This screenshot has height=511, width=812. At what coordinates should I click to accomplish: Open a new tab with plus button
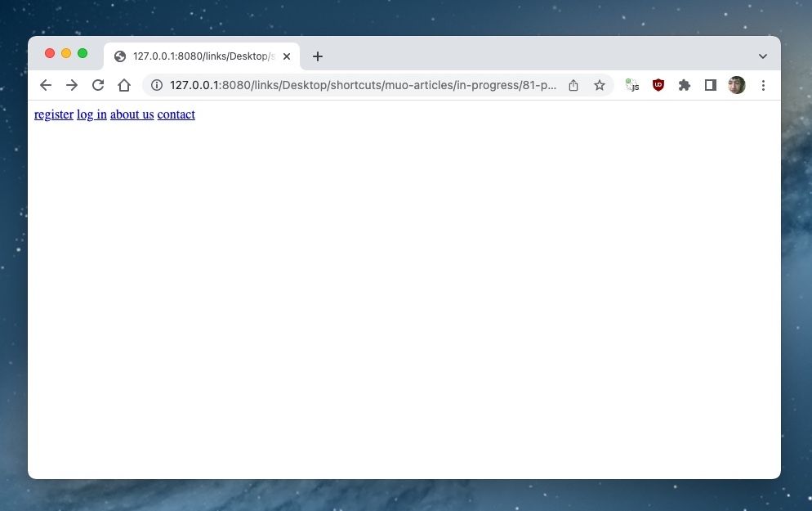[x=318, y=56]
